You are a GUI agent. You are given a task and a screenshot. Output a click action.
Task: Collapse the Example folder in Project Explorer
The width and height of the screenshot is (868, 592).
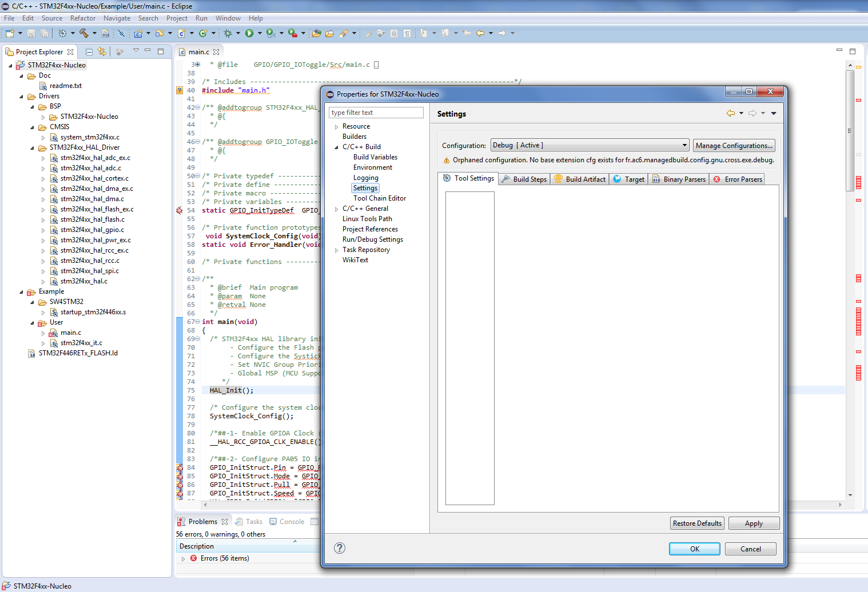tap(21, 292)
